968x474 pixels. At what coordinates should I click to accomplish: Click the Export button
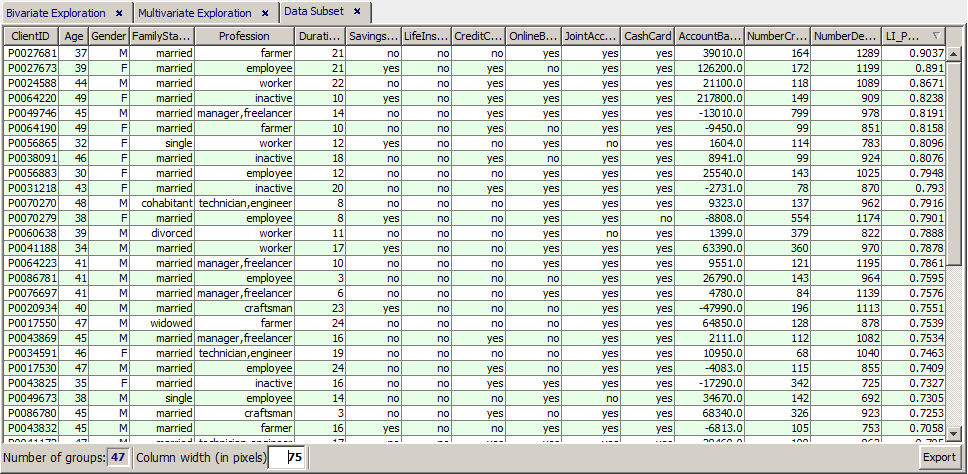(x=938, y=458)
